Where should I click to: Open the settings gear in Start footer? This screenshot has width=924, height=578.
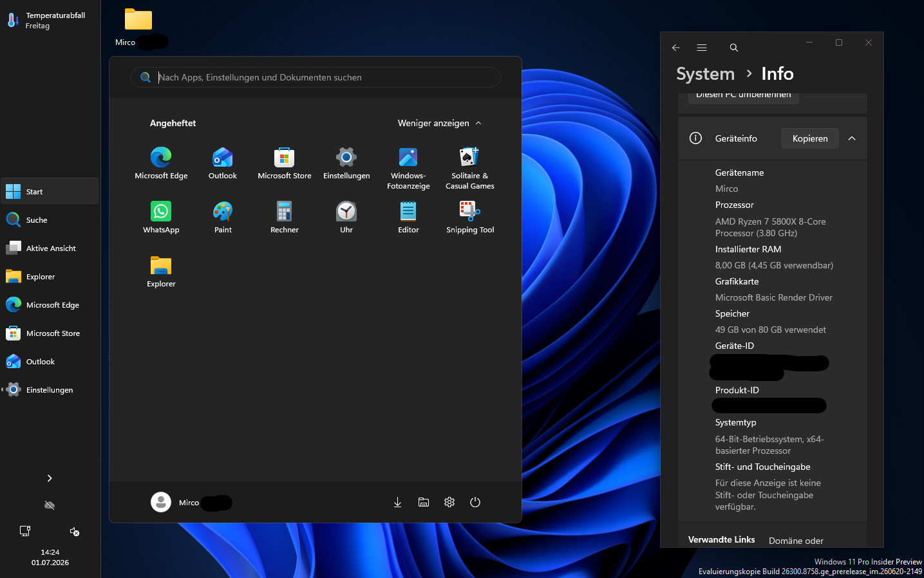449,502
